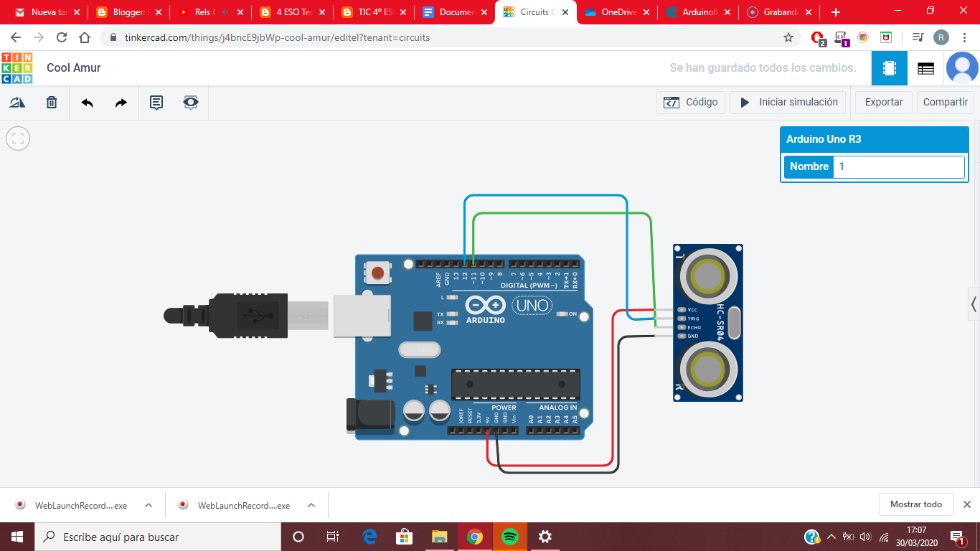Image resolution: width=980 pixels, height=551 pixels.
Task: Go to the browser home page
Action: [85, 37]
